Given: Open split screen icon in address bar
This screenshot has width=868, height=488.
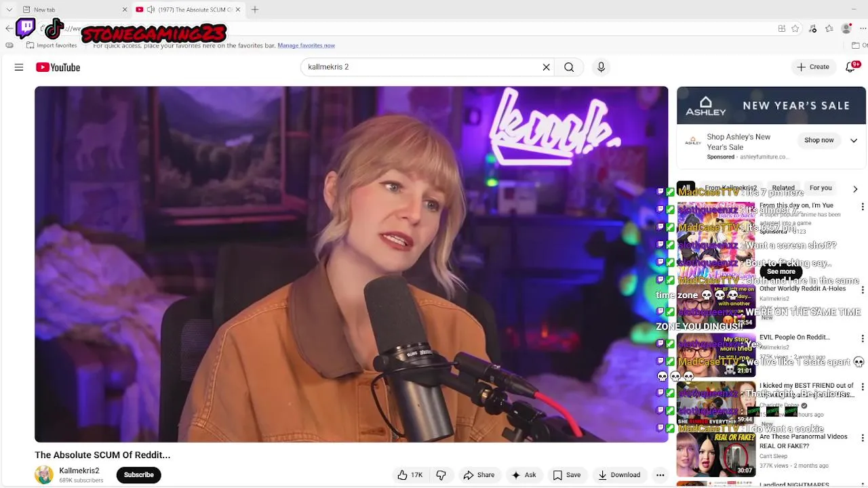Looking at the screenshot, I should pyautogui.click(x=781, y=28).
